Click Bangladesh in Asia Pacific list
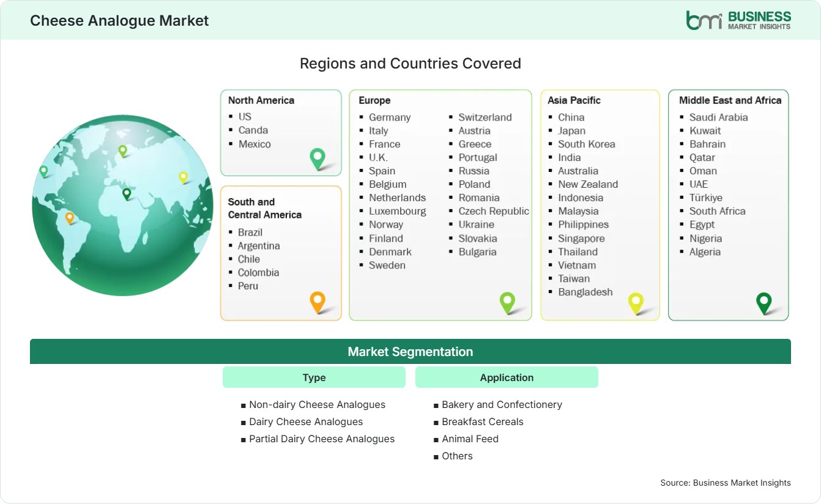The height and width of the screenshot is (504, 821). click(x=585, y=292)
